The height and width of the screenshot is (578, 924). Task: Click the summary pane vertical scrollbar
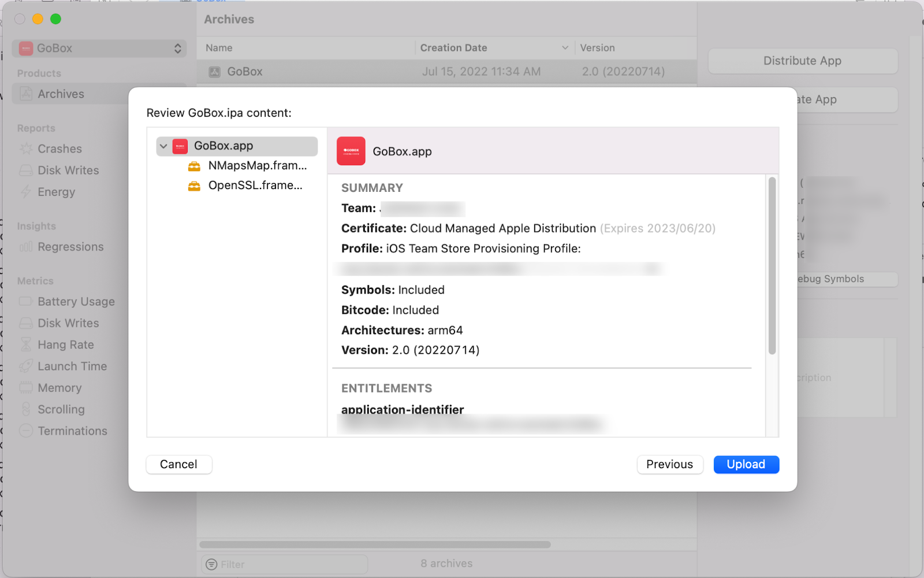[772, 266]
